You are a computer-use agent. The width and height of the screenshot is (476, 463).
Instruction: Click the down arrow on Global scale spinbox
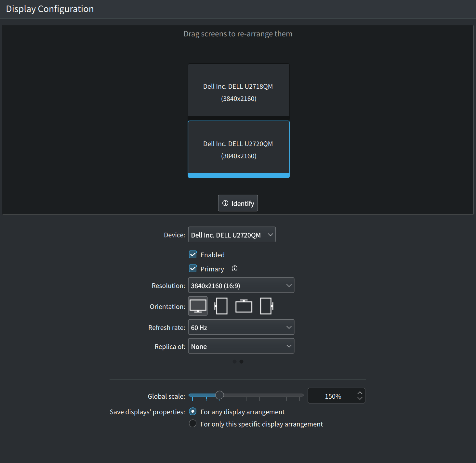pyautogui.click(x=360, y=399)
